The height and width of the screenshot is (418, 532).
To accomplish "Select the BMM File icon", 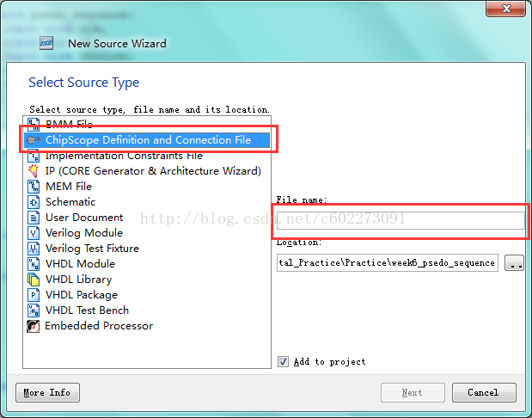I will pyautogui.click(x=34, y=124).
